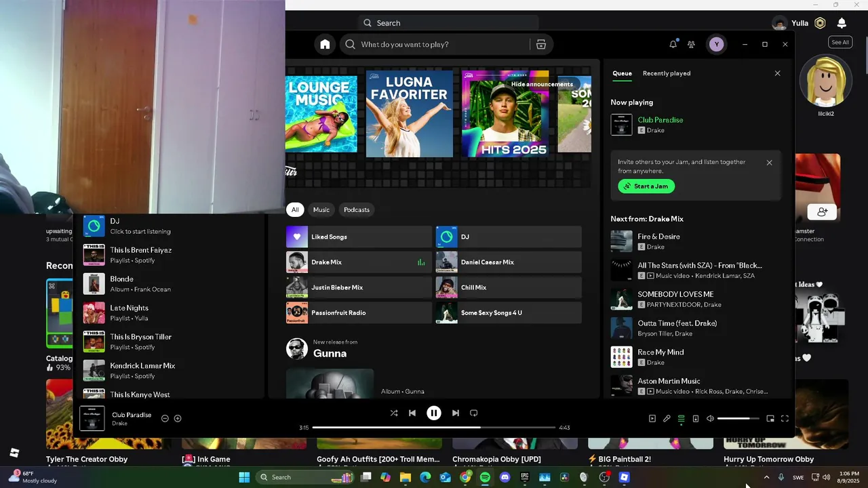Open Lugna Favoriter playlist cover

click(x=410, y=114)
